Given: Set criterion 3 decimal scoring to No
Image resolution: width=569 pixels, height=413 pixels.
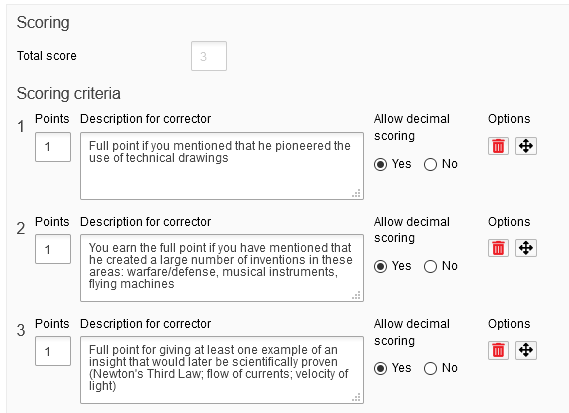Looking at the screenshot, I should tap(430, 368).
